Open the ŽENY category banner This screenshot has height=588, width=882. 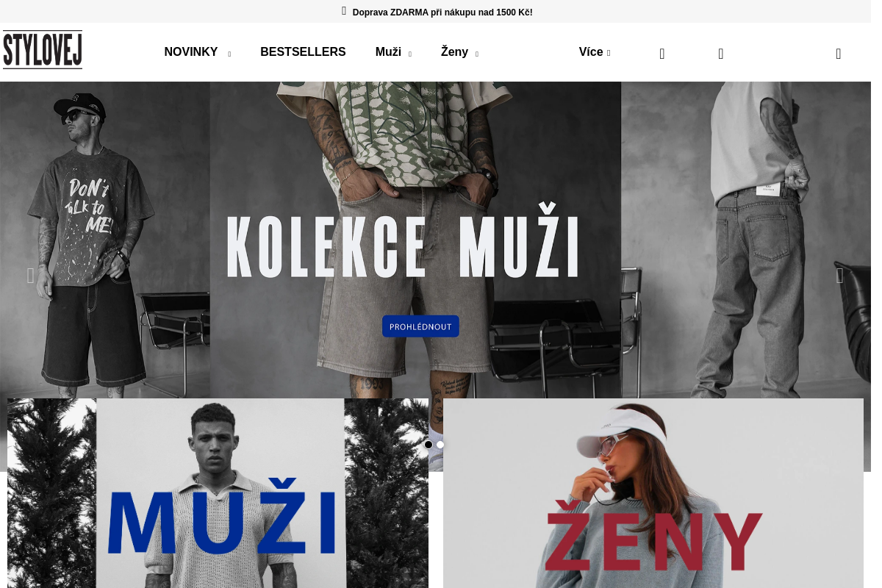point(653,493)
